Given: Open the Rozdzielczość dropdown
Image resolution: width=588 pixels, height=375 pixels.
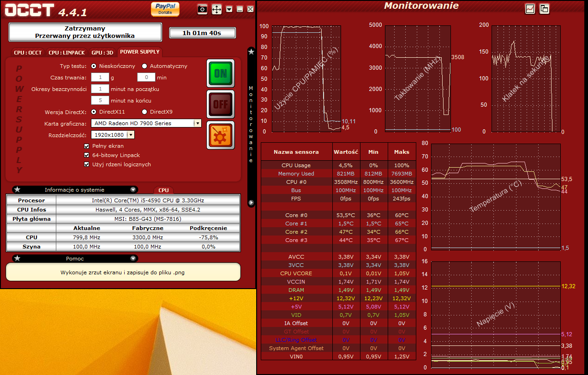Looking at the screenshot, I should tap(113, 135).
